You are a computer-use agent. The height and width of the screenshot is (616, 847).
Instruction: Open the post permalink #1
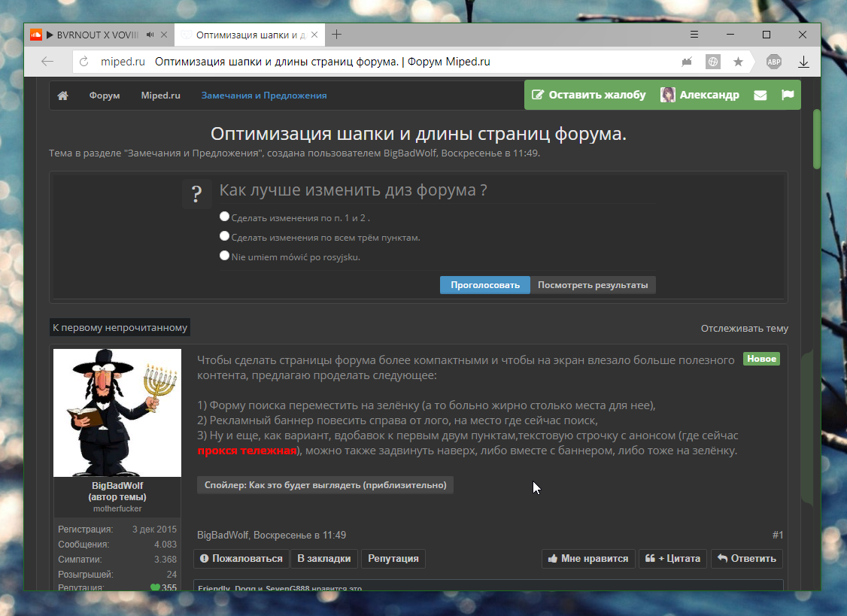click(777, 535)
